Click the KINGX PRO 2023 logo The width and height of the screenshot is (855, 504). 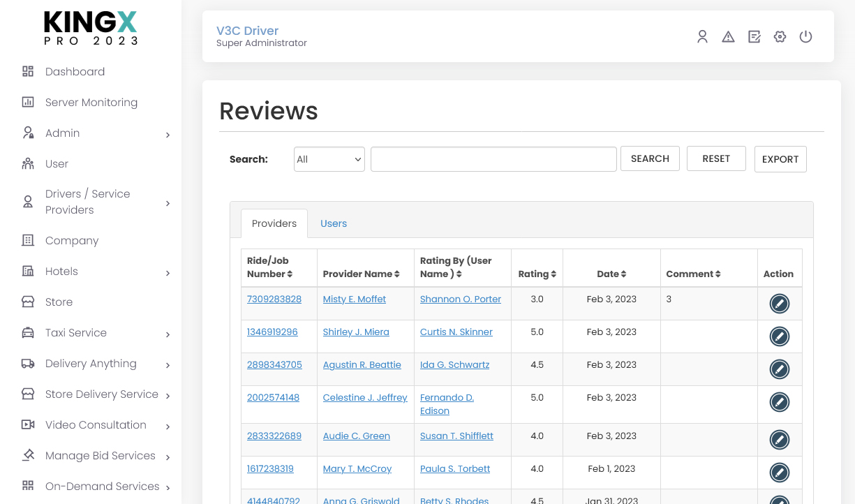[x=91, y=29]
